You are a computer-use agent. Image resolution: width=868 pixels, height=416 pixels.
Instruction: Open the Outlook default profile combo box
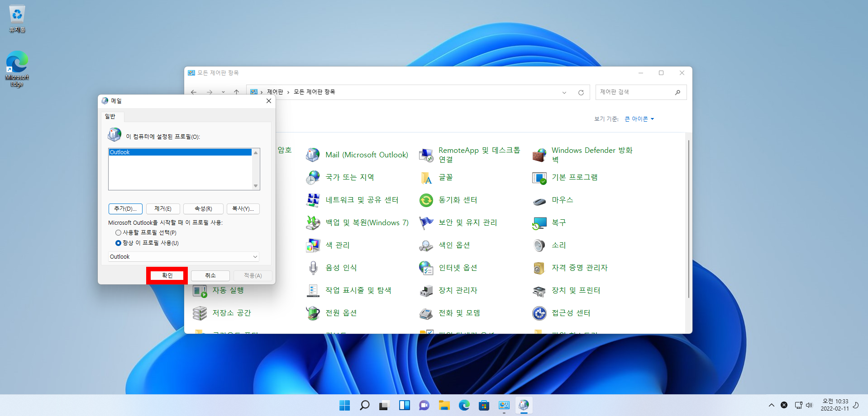[x=184, y=256]
